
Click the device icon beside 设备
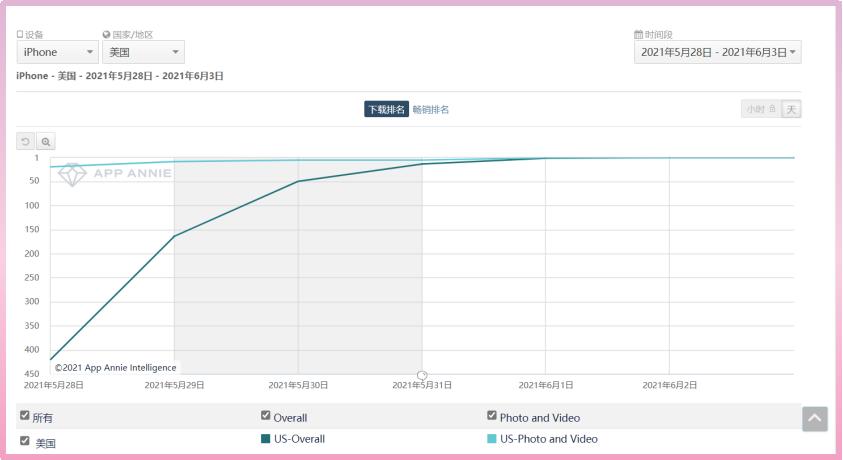click(20, 35)
